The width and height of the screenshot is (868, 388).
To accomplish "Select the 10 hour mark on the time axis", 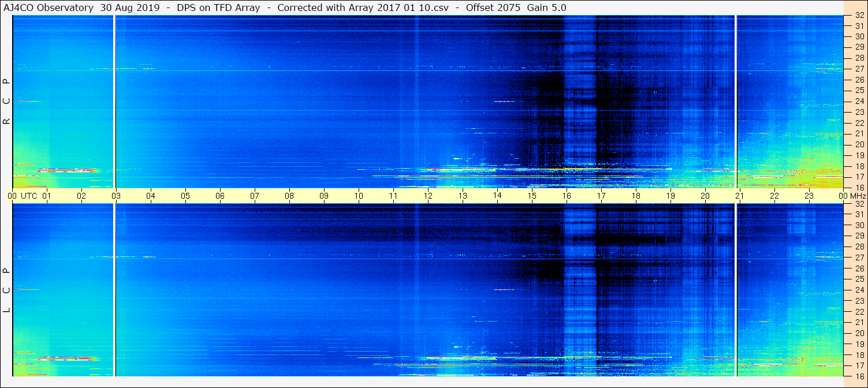I will [x=359, y=196].
